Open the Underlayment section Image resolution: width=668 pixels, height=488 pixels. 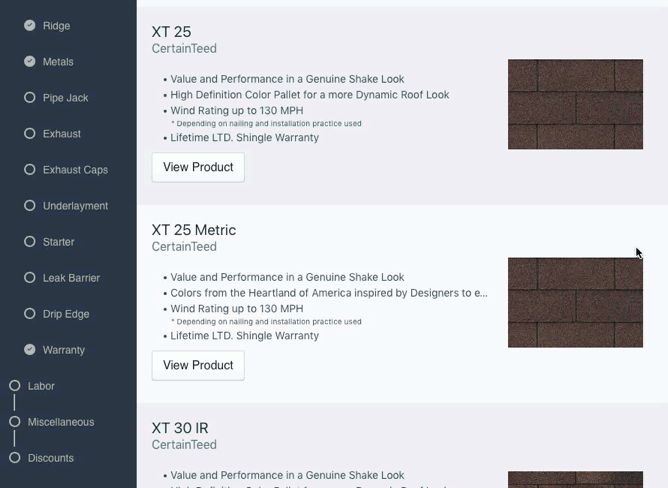(x=75, y=206)
